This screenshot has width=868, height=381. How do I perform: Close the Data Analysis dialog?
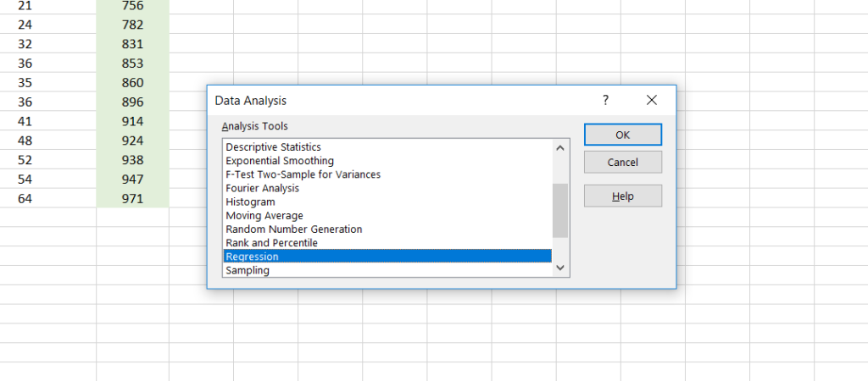tap(651, 100)
